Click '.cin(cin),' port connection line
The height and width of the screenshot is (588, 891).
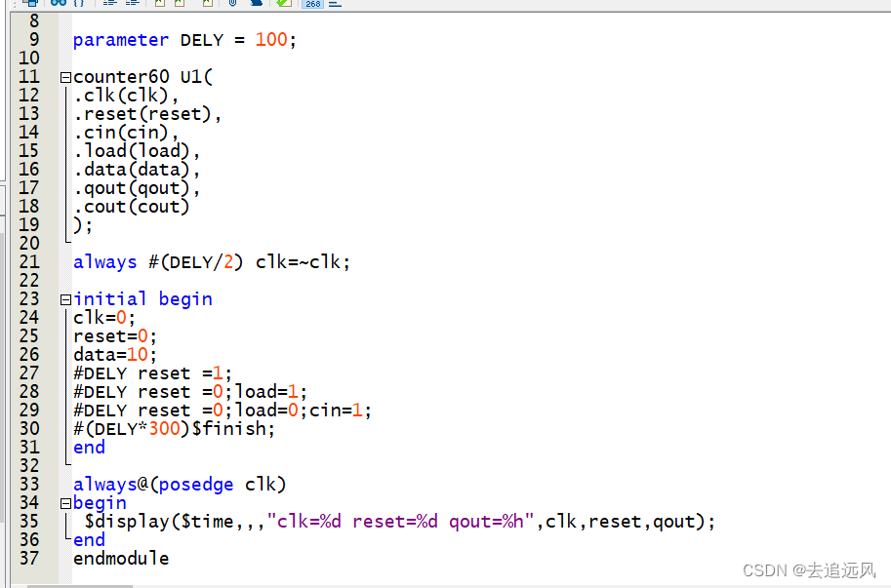pyautogui.click(x=126, y=133)
